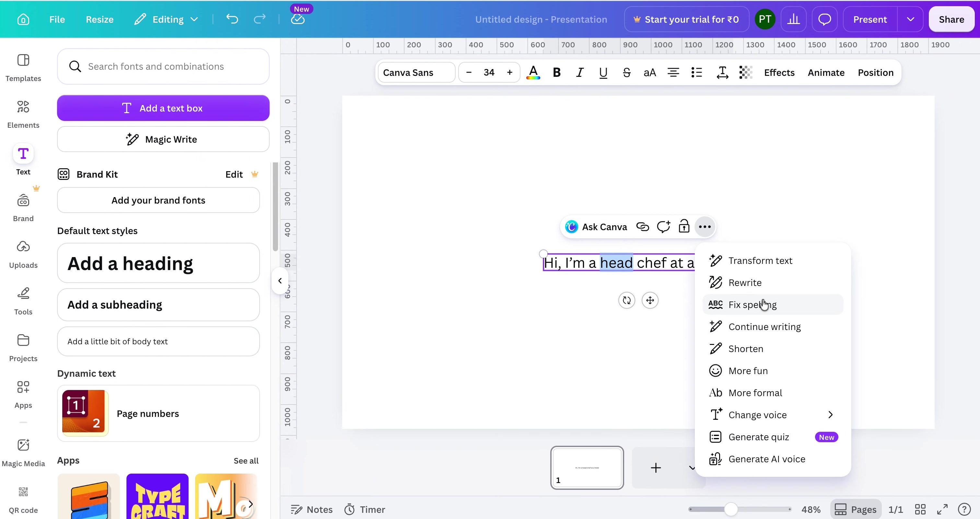Image resolution: width=980 pixels, height=519 pixels.
Task: Select Fix spelling from the menu
Action: [773, 304]
